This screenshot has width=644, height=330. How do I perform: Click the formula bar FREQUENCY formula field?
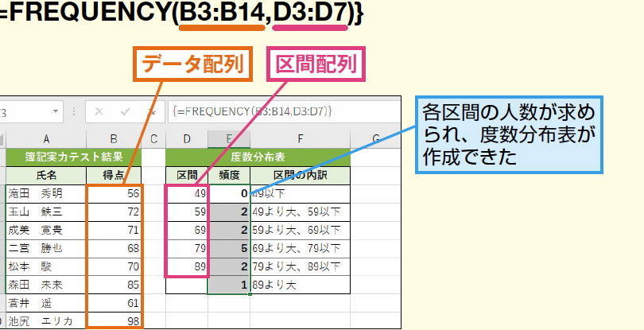pyautogui.click(x=284, y=112)
